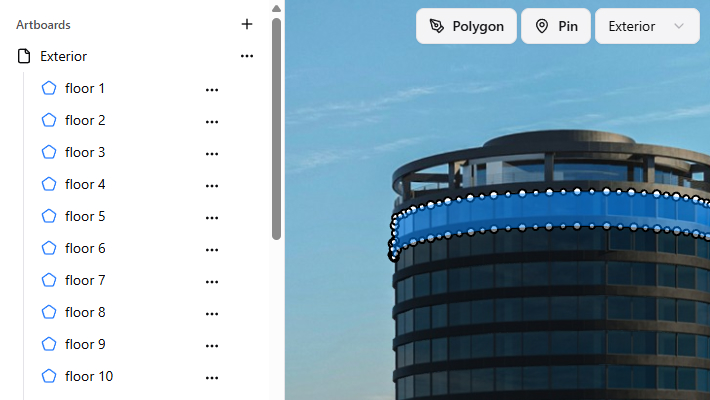Select the Polygon drawing tool button
Image resolution: width=710 pixels, height=400 pixels.
466,26
